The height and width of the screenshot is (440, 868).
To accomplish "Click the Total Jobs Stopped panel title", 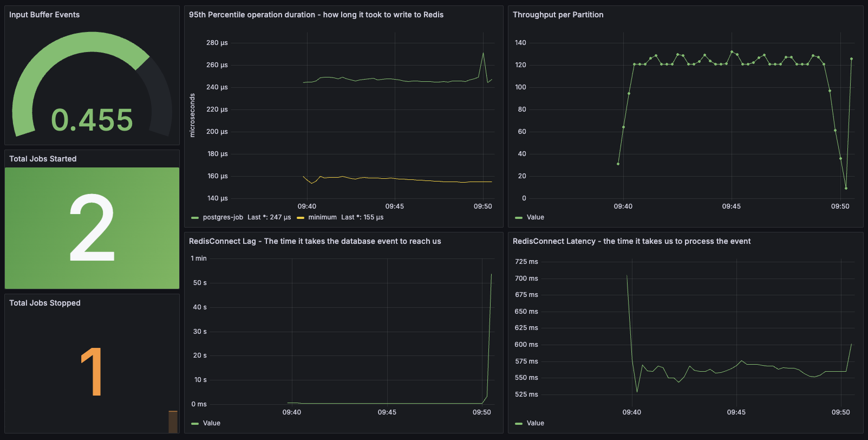I will pos(45,303).
